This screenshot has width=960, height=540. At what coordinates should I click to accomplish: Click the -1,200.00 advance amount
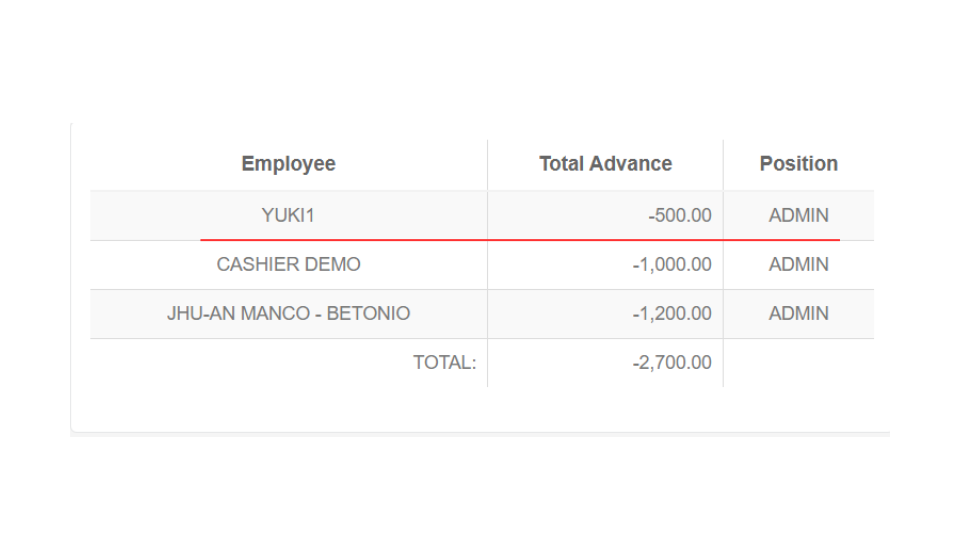click(x=672, y=314)
